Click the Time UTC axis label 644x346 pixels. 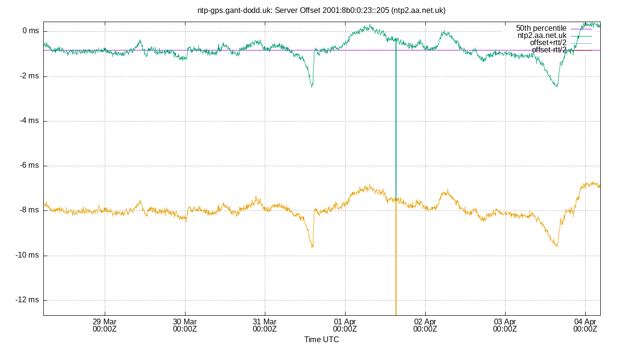pyautogui.click(x=322, y=340)
